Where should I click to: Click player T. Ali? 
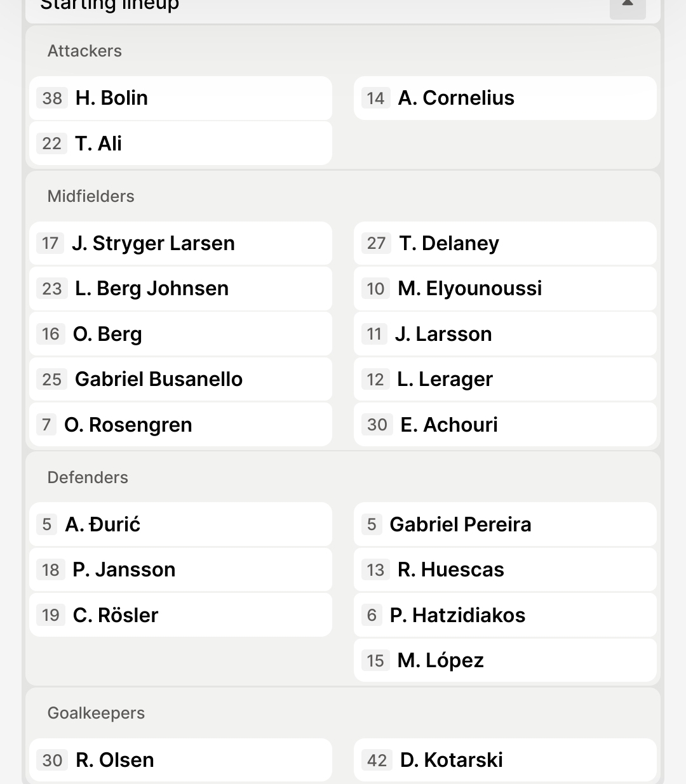click(180, 143)
